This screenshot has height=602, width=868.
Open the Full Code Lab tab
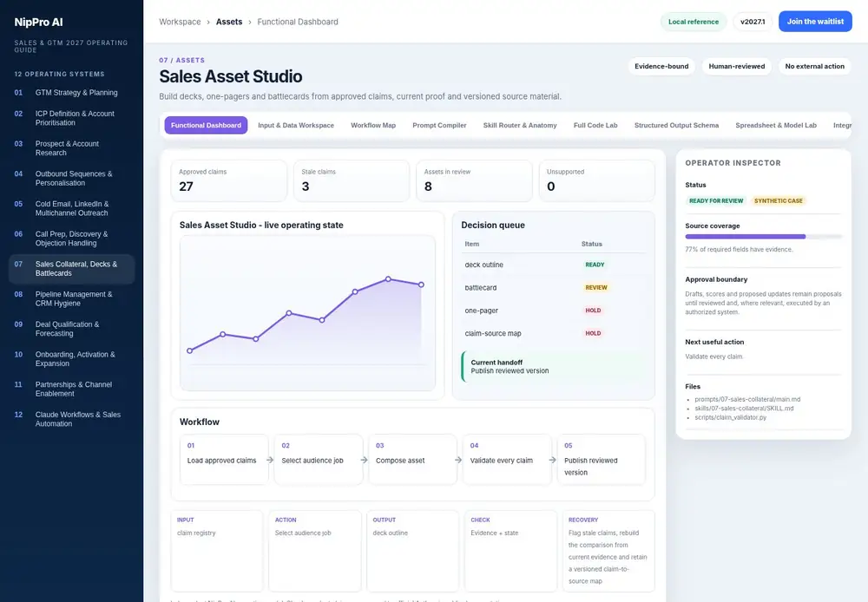tap(595, 125)
